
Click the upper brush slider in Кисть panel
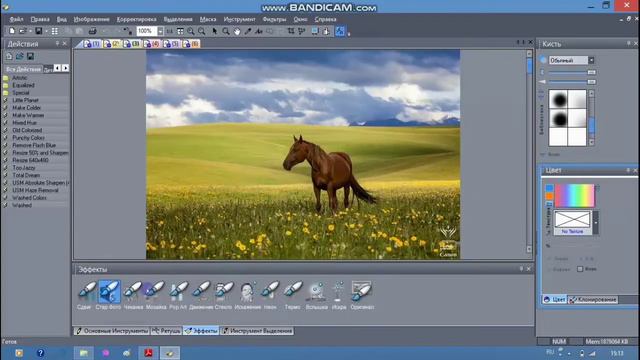[x=572, y=72]
